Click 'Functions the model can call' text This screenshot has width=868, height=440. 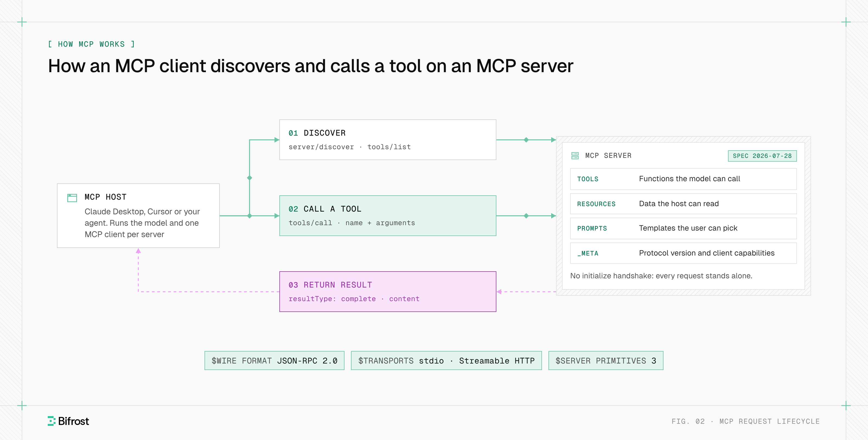point(690,178)
